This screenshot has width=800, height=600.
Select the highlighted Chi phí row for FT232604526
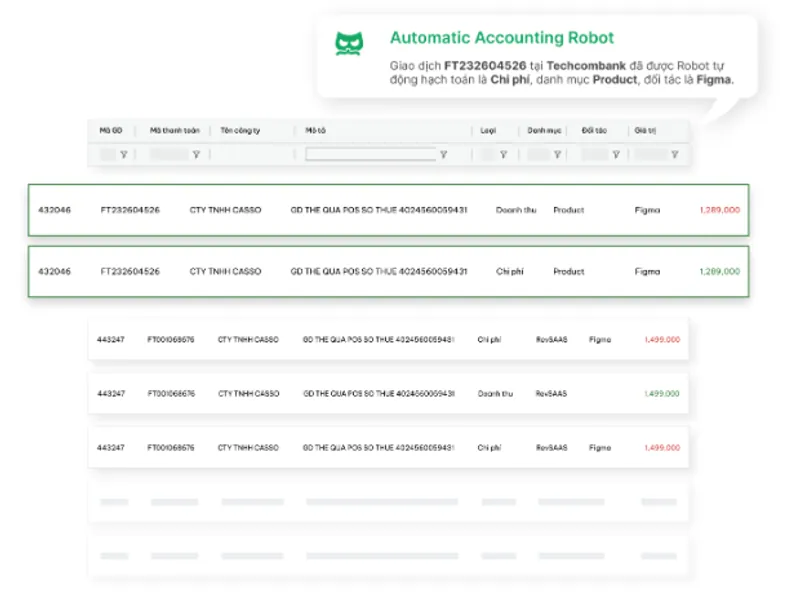pyautogui.click(x=389, y=271)
